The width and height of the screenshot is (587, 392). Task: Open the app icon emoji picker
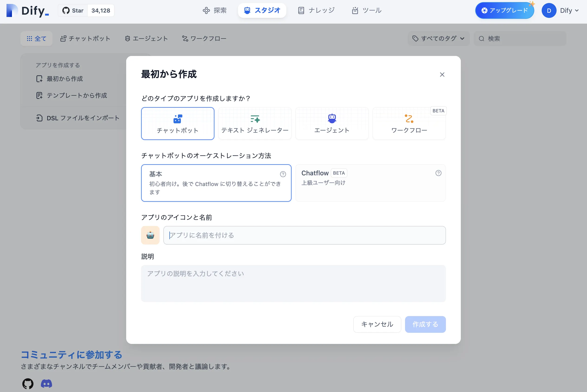(150, 235)
